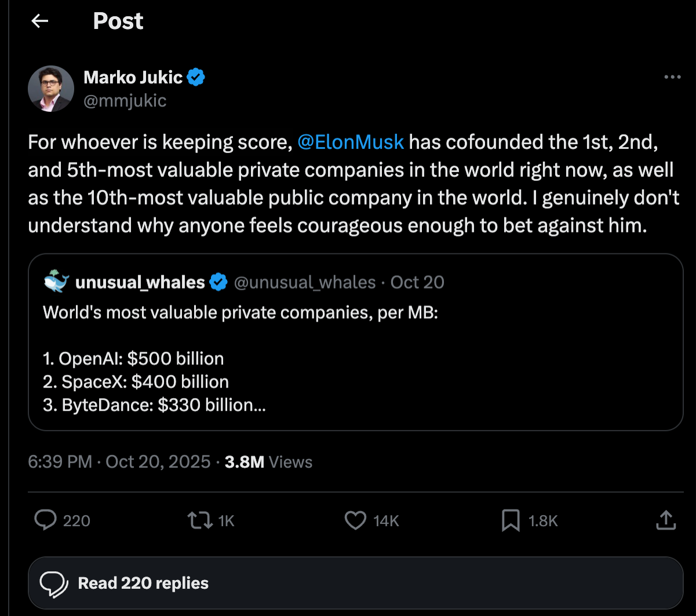
Task: Open Marko Jukic's profile picture
Action: (x=51, y=89)
